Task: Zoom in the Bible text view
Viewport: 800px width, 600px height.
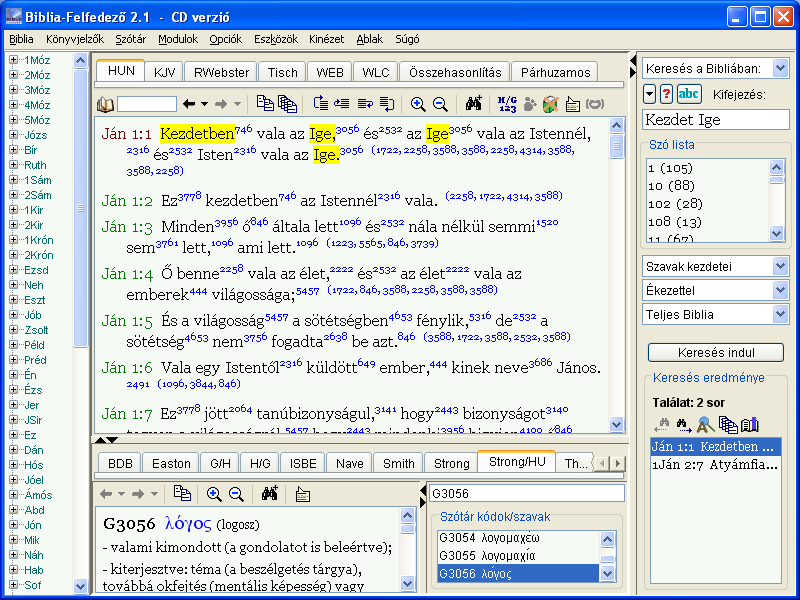Action: point(418,104)
